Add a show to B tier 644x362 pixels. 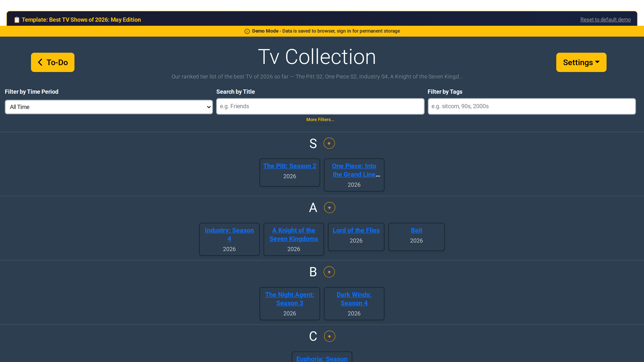pos(329,272)
